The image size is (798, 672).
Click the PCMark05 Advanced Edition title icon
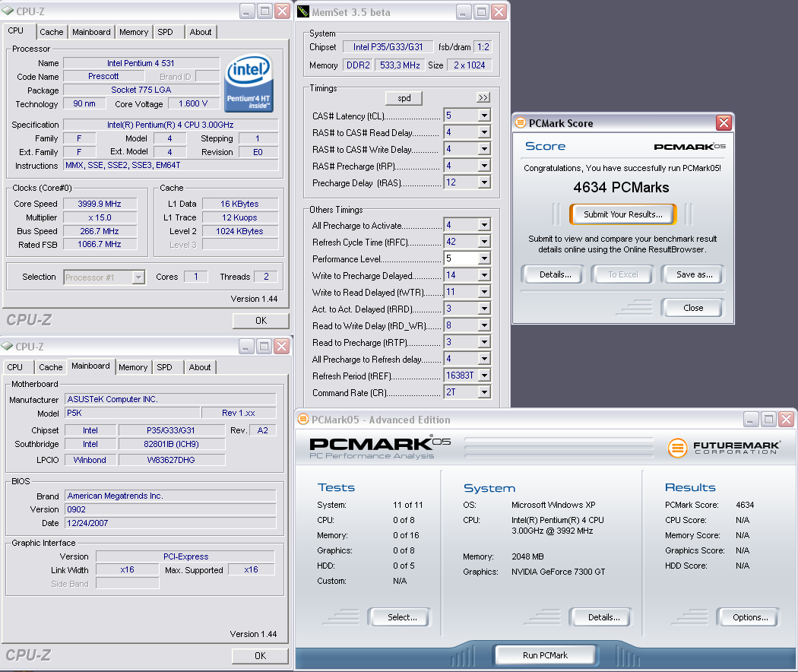pos(303,419)
